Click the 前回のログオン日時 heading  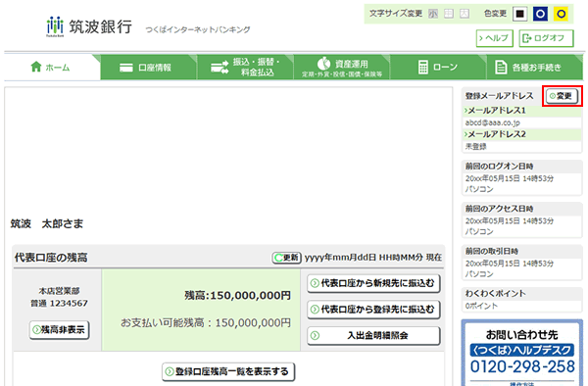pos(500,166)
